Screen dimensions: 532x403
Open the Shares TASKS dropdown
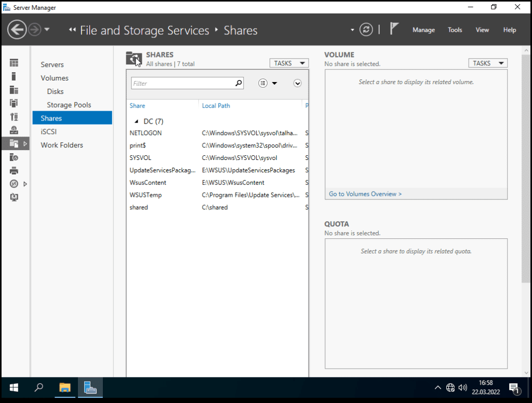[x=289, y=63]
